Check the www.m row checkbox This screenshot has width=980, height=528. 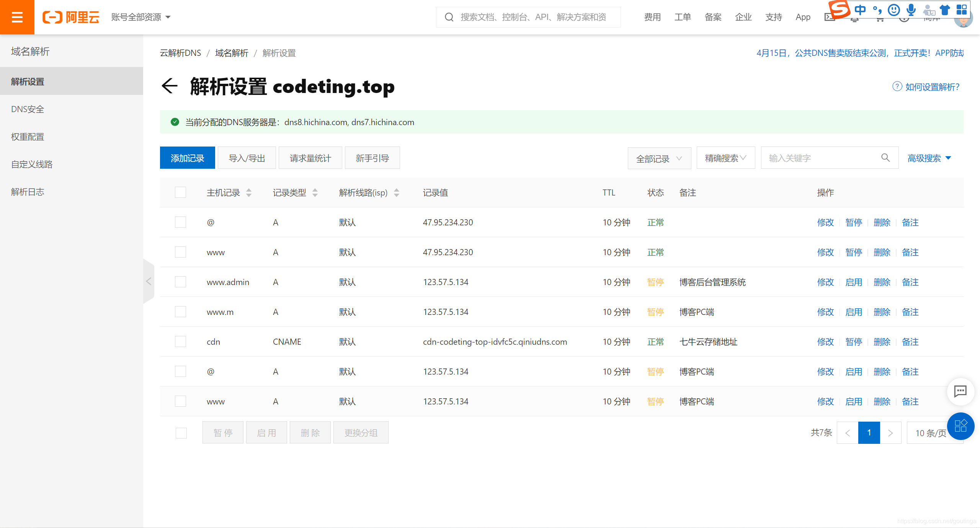tap(180, 311)
